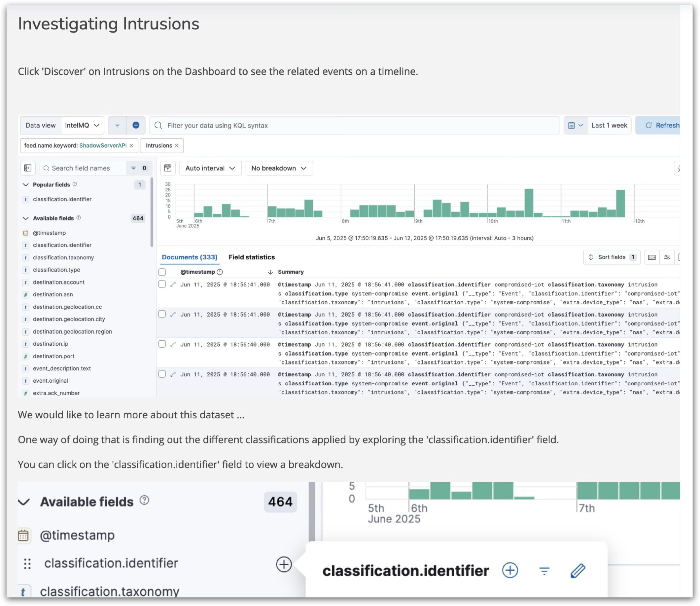The image size is (700, 606).
Task: Open the filter options menu icon
Action: pos(117,126)
